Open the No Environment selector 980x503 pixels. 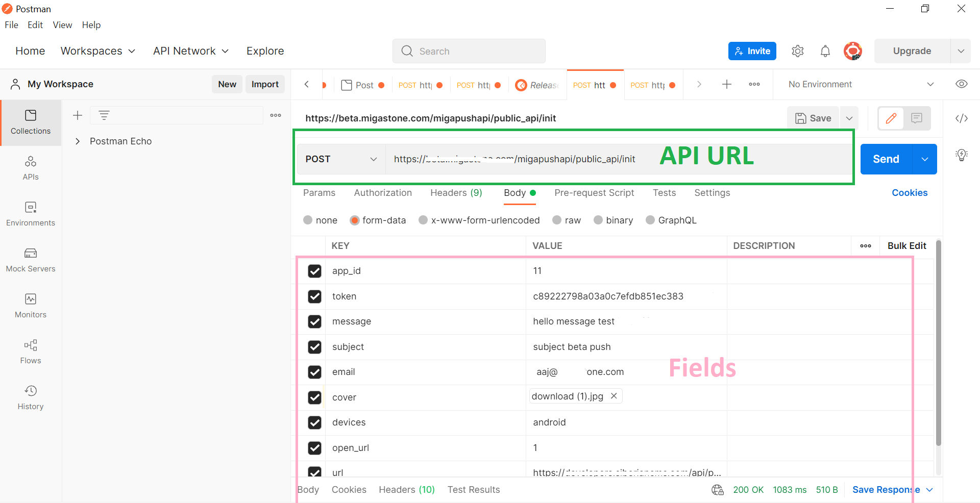(861, 84)
